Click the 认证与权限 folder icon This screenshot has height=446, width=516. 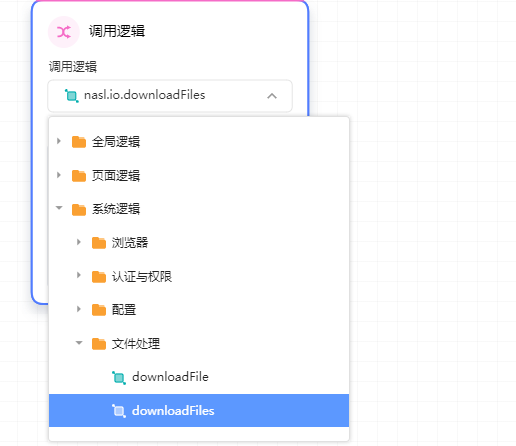pyautogui.click(x=99, y=277)
